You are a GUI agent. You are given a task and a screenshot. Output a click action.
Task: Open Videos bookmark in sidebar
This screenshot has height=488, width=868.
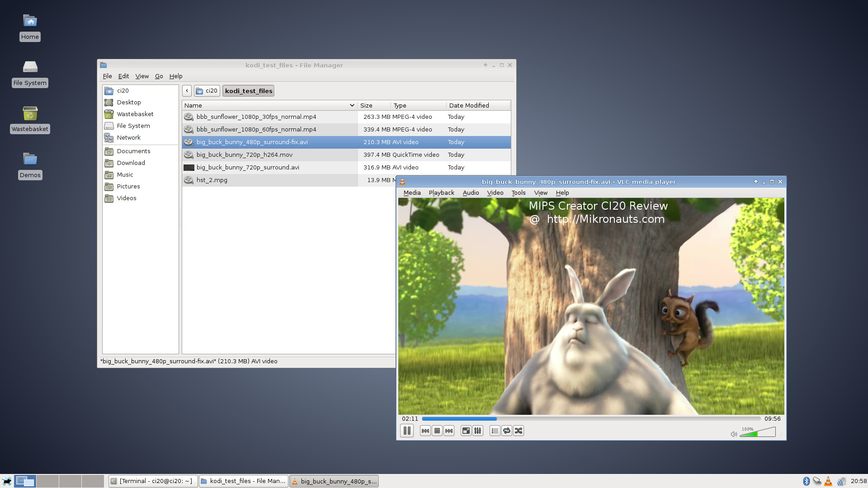click(140, 198)
